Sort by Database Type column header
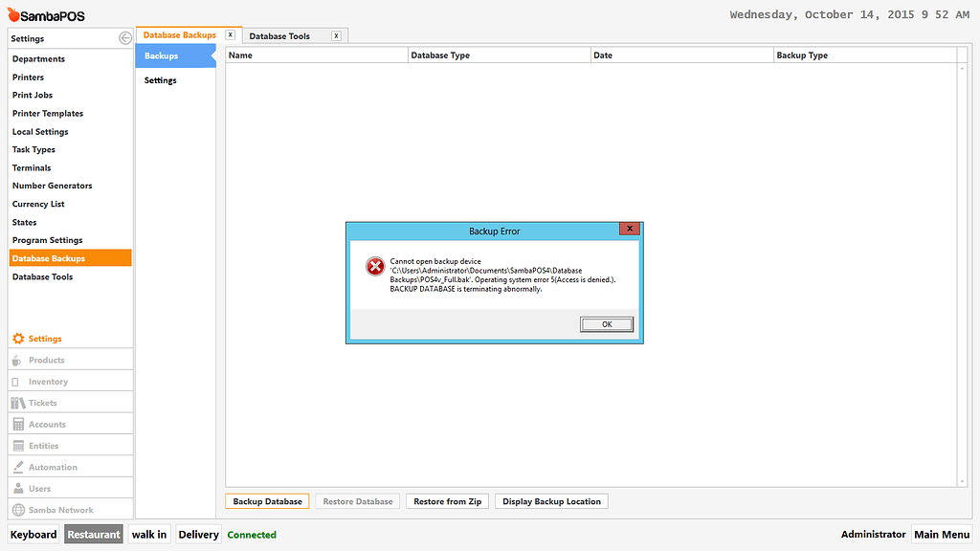The height and width of the screenshot is (551, 980). point(500,55)
